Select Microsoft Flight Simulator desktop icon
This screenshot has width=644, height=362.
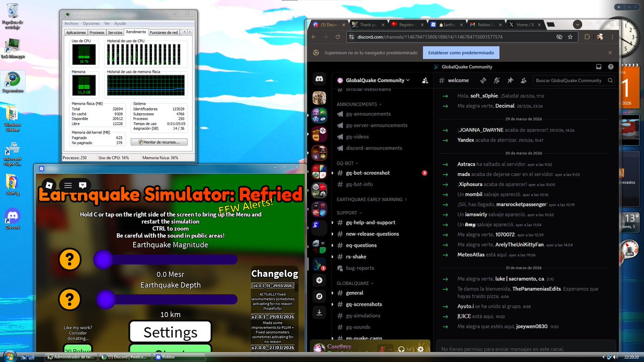point(12,153)
